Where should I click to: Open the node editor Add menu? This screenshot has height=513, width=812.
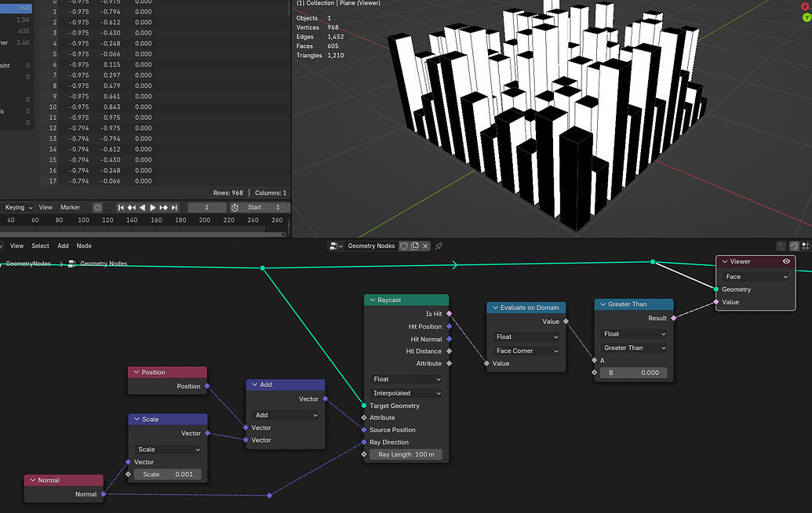[x=64, y=246]
